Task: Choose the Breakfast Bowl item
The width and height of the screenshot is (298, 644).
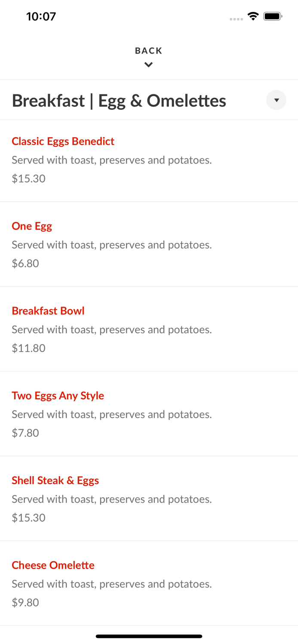Action: pos(48,311)
